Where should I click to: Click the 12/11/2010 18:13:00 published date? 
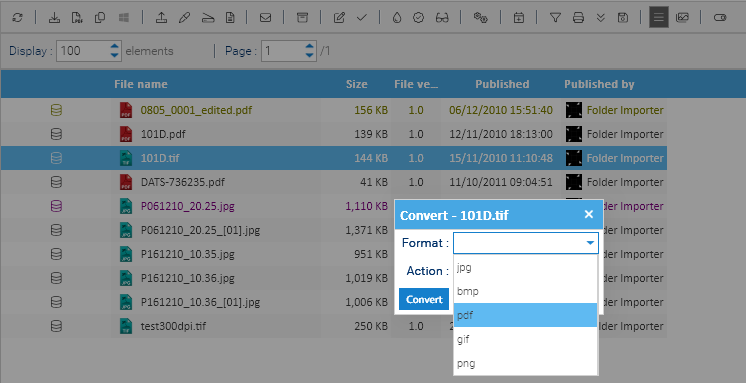point(501,134)
